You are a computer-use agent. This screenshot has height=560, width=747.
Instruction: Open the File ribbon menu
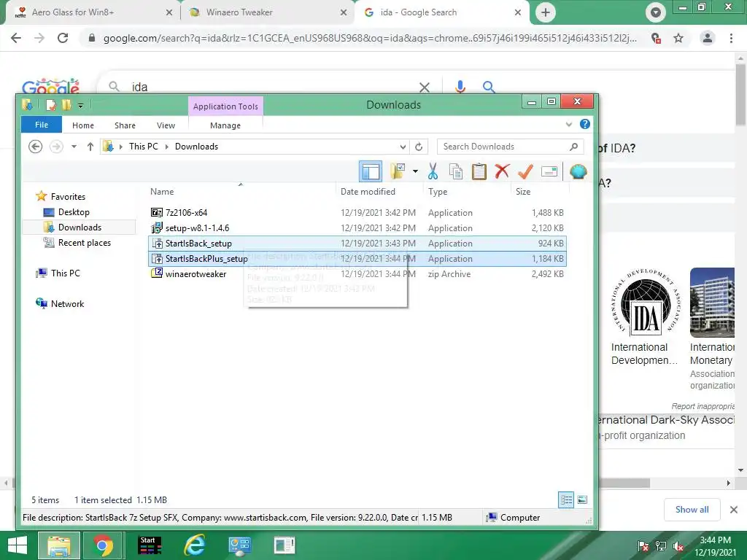click(42, 125)
